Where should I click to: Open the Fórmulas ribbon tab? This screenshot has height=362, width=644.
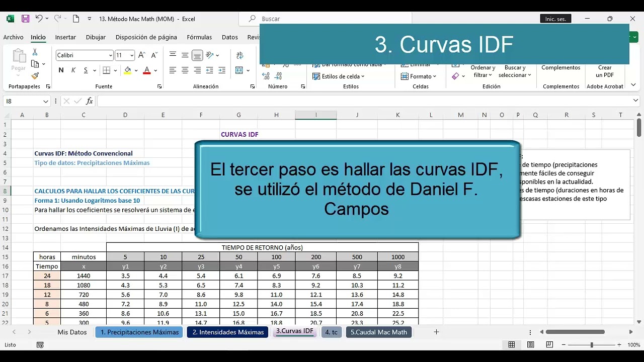[199, 37]
